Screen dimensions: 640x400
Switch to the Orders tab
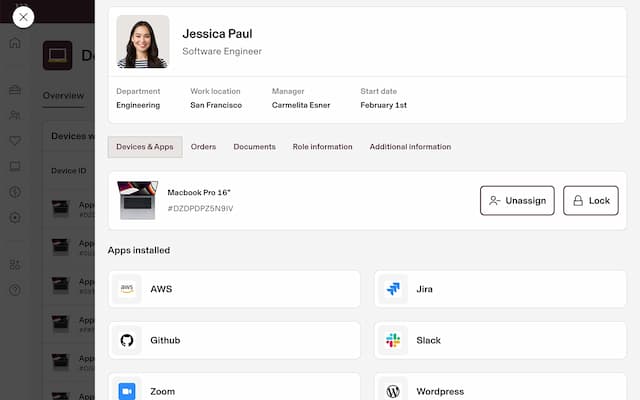[x=203, y=147]
